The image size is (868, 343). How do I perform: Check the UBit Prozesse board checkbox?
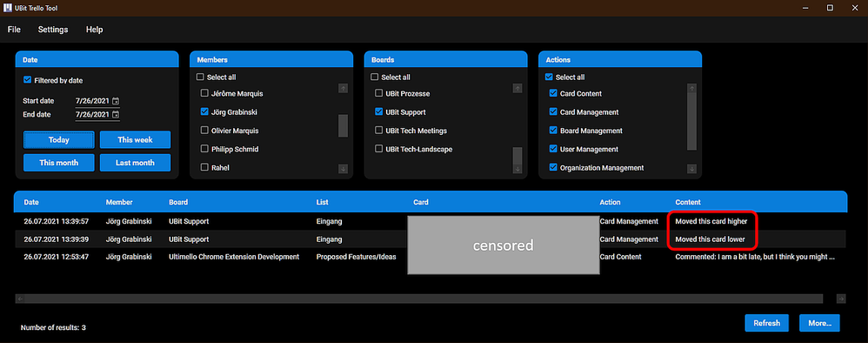[x=378, y=93]
